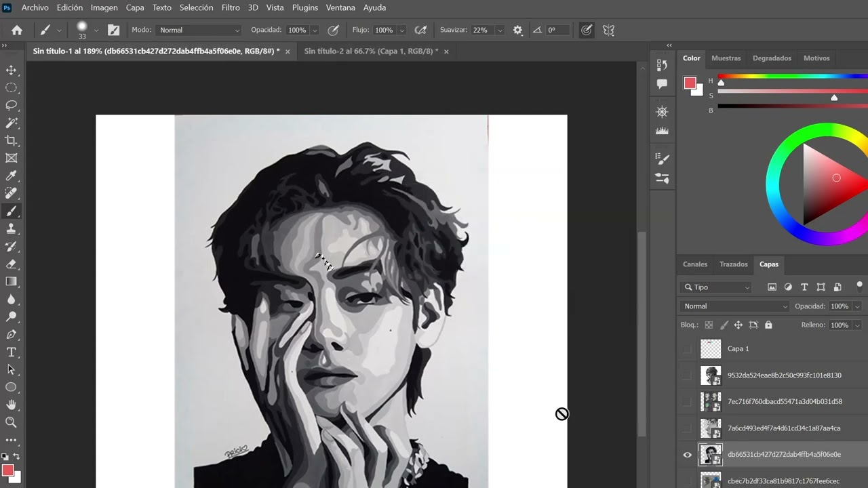This screenshot has width=868, height=488.
Task: Open the Edit Toolbar three-dots menu
Action: (x=11, y=440)
